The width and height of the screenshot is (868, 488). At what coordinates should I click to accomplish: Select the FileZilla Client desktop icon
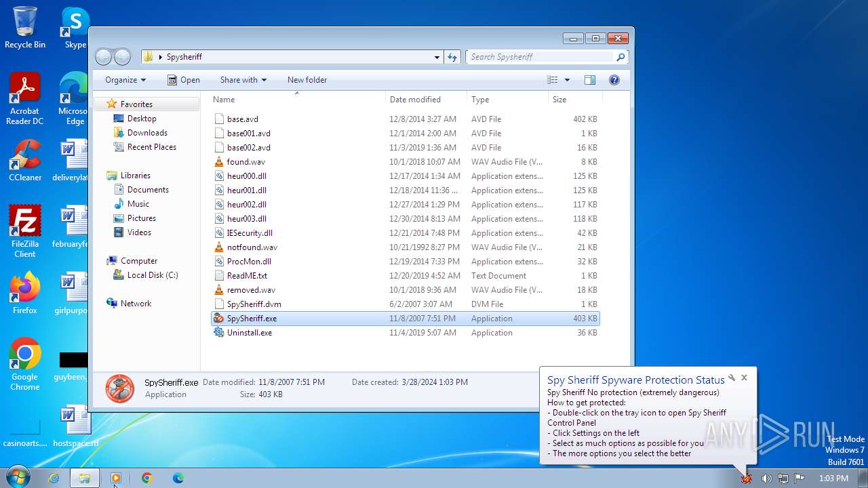click(x=25, y=231)
